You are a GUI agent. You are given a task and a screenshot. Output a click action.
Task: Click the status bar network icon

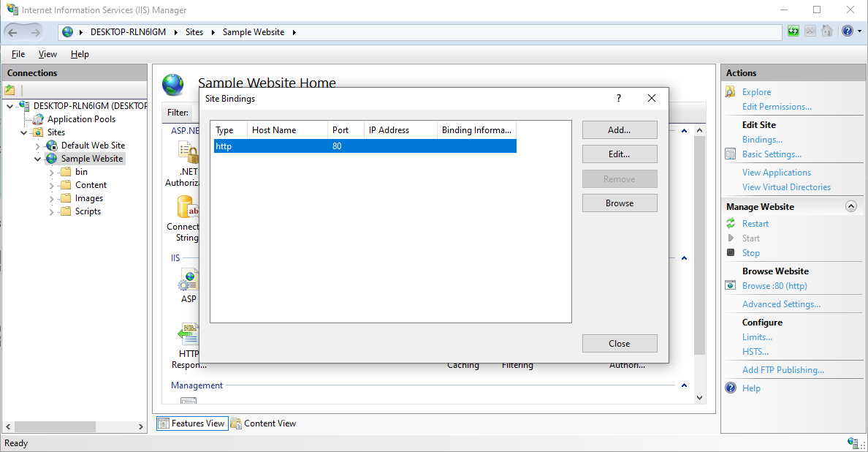pyautogui.click(x=853, y=442)
